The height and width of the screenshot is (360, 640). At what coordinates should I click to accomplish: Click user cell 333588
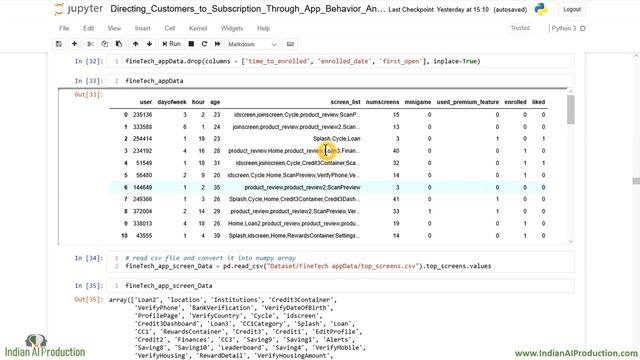[x=142, y=127]
